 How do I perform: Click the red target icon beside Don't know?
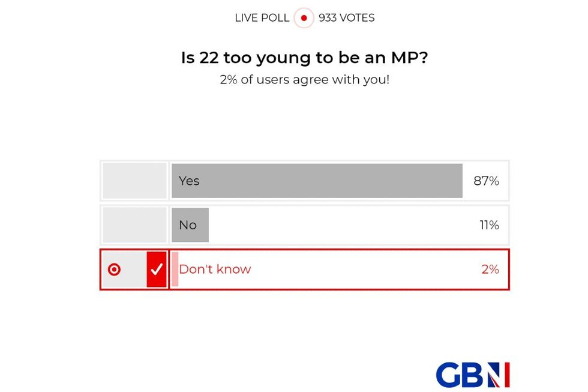pyautogui.click(x=114, y=270)
